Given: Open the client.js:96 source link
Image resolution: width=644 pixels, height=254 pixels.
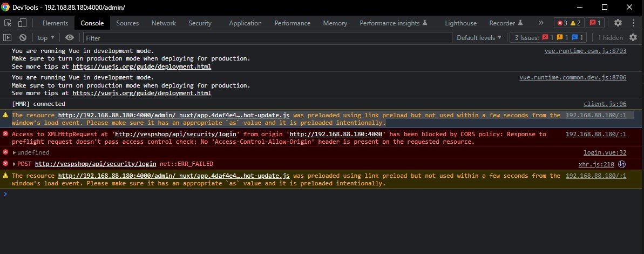Looking at the screenshot, I should tap(605, 104).
